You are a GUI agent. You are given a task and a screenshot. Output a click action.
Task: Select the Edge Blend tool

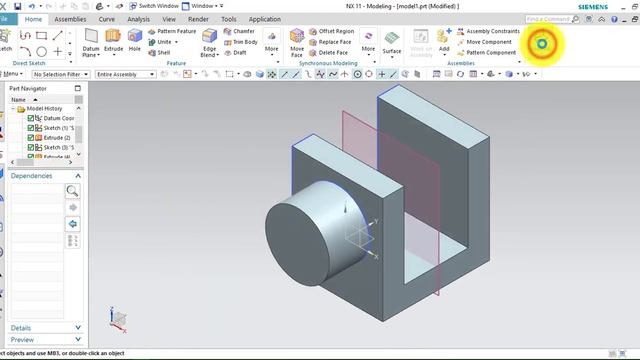tap(209, 43)
